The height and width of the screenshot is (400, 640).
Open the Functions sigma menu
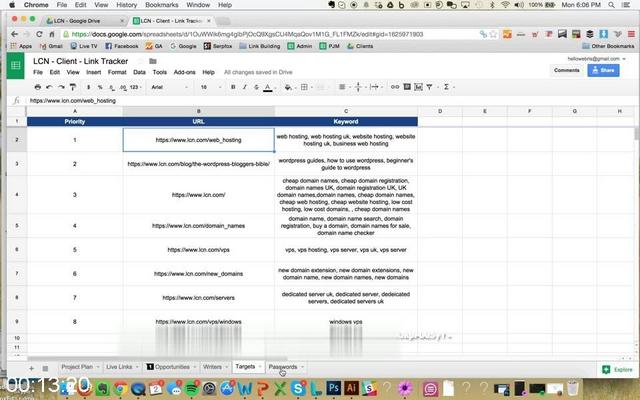[447, 87]
